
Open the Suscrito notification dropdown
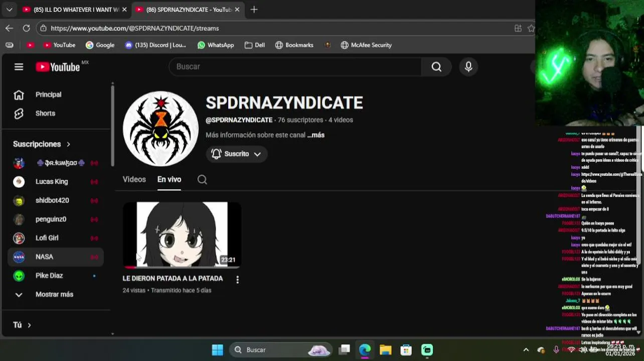coord(236,154)
